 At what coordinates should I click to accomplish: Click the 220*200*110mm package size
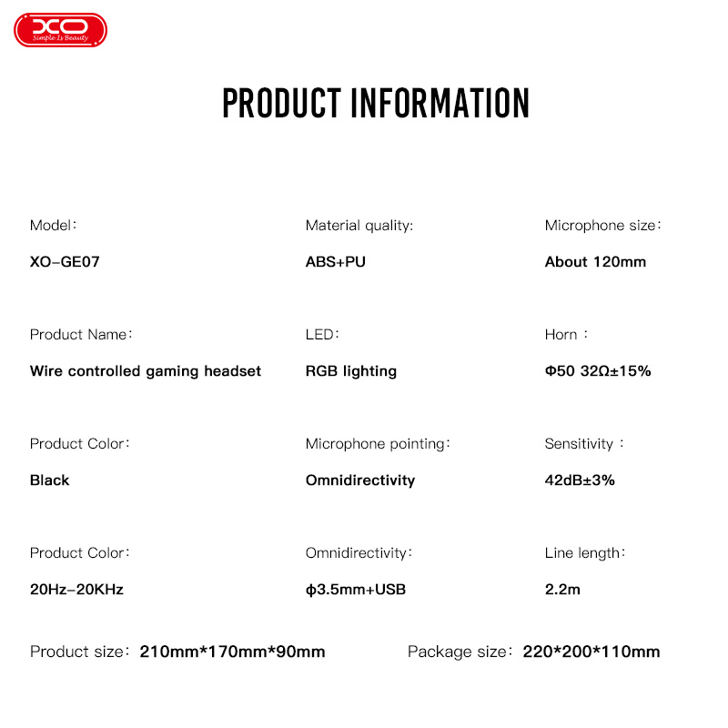[x=591, y=652]
